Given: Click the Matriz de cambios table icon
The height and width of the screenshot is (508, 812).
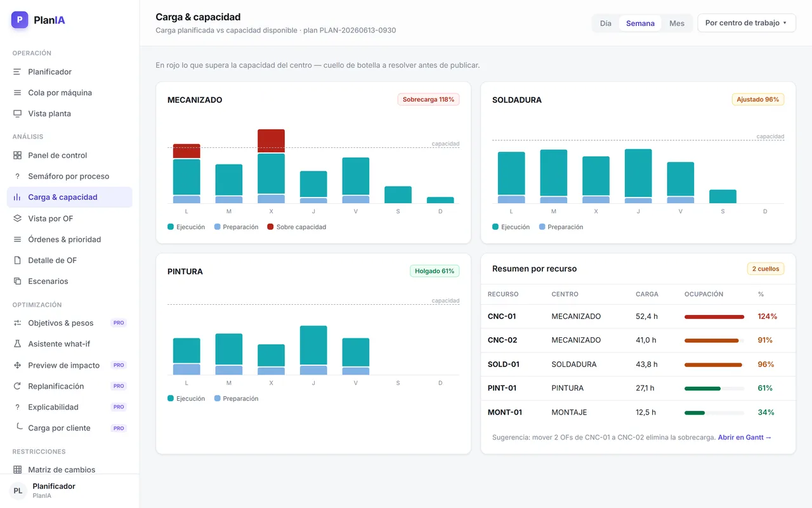Looking at the screenshot, I should [x=17, y=470].
